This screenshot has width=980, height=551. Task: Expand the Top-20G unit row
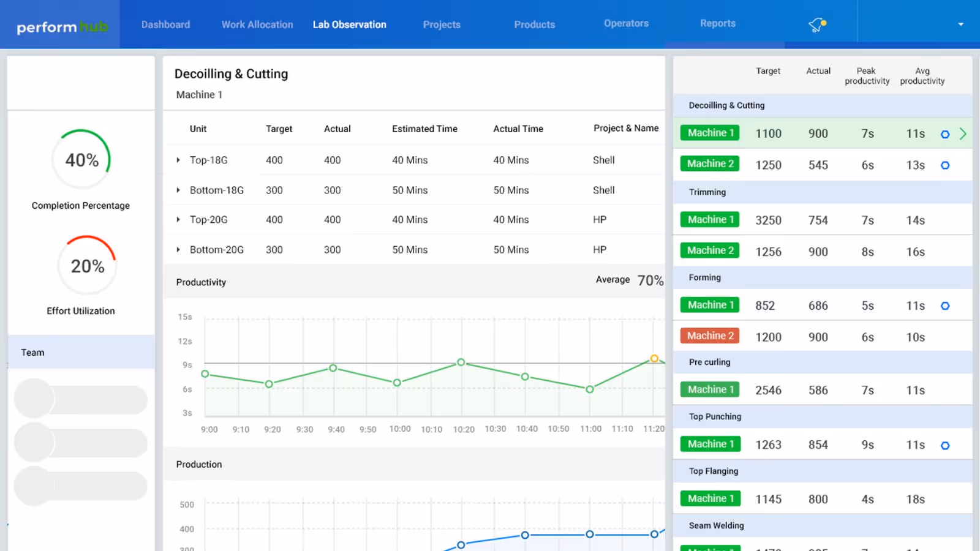coord(178,220)
